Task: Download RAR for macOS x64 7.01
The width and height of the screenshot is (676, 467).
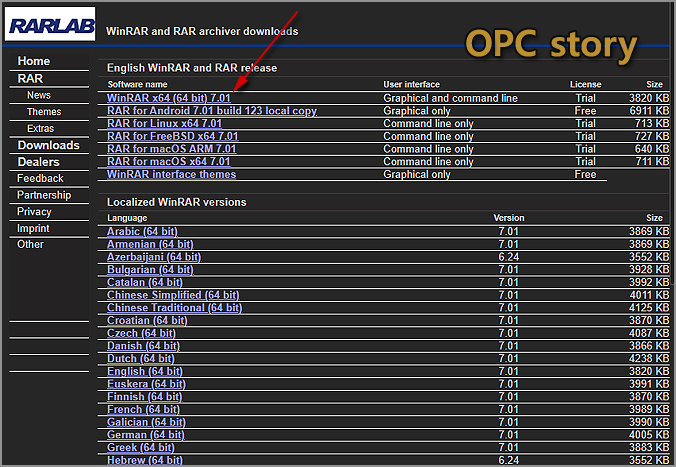Action: click(169, 161)
